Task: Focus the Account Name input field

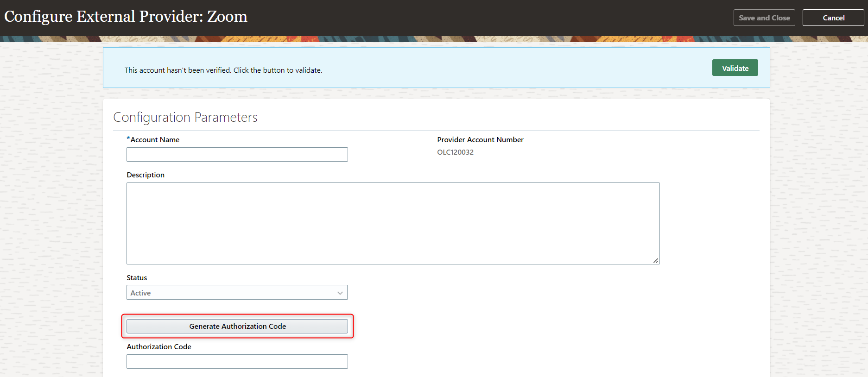Action: click(x=237, y=154)
